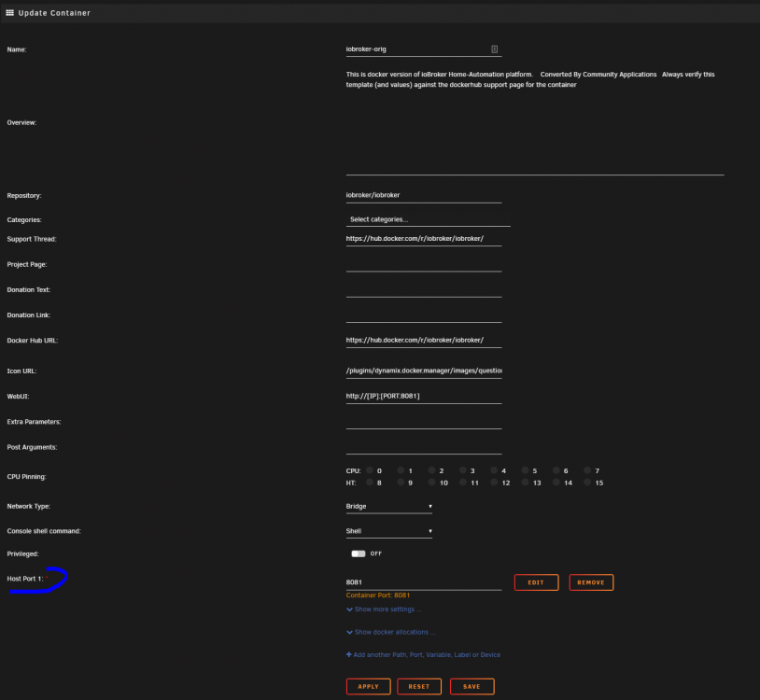This screenshot has width=760, height=700.
Task: Click the grid icon beside Update Container
Action: coord(9,13)
